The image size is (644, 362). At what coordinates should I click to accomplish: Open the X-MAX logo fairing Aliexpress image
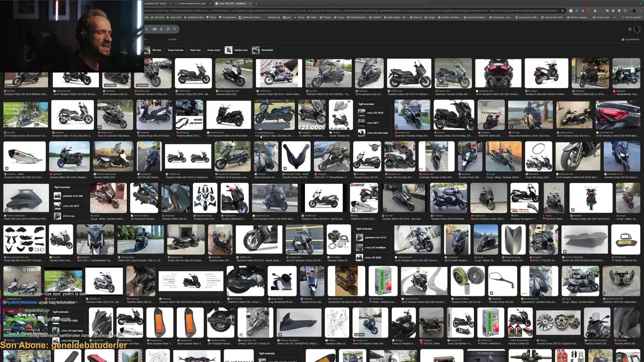(190, 115)
